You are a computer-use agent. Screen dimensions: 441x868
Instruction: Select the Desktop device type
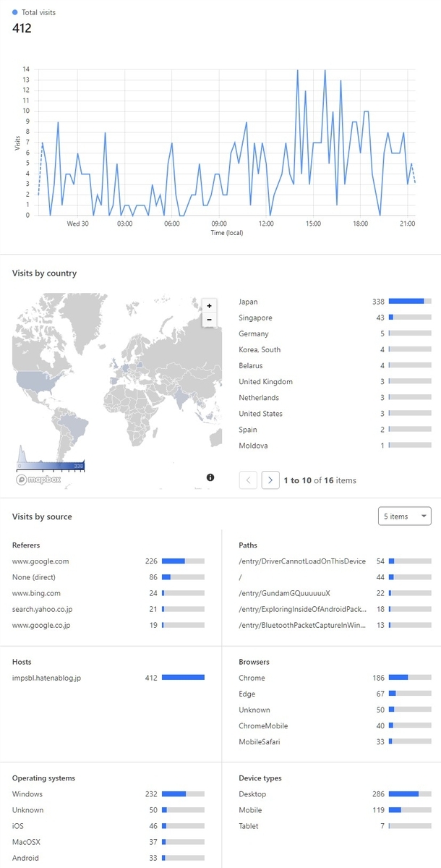tap(335, 793)
